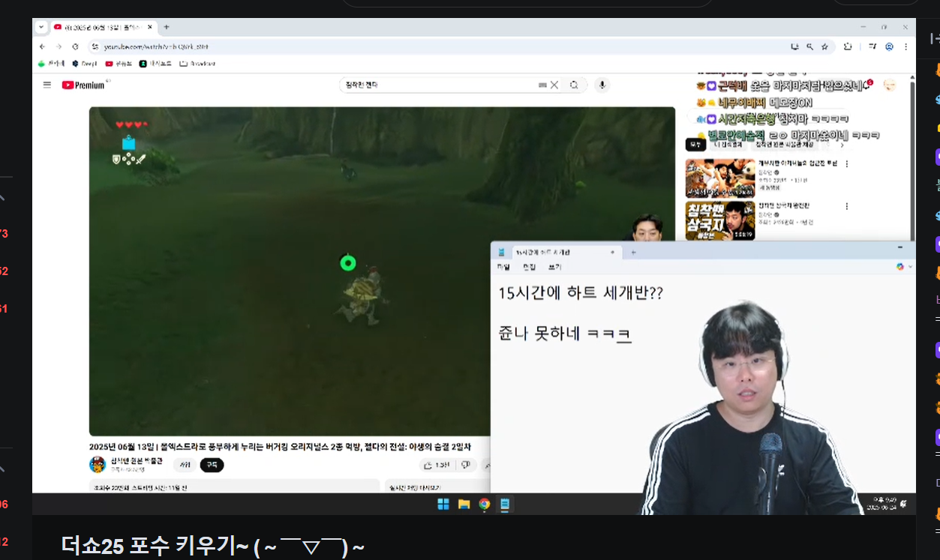Image resolution: width=940 pixels, height=560 pixels.
Task: Click the zoom magnifier icon in address bar
Action: 809,46
